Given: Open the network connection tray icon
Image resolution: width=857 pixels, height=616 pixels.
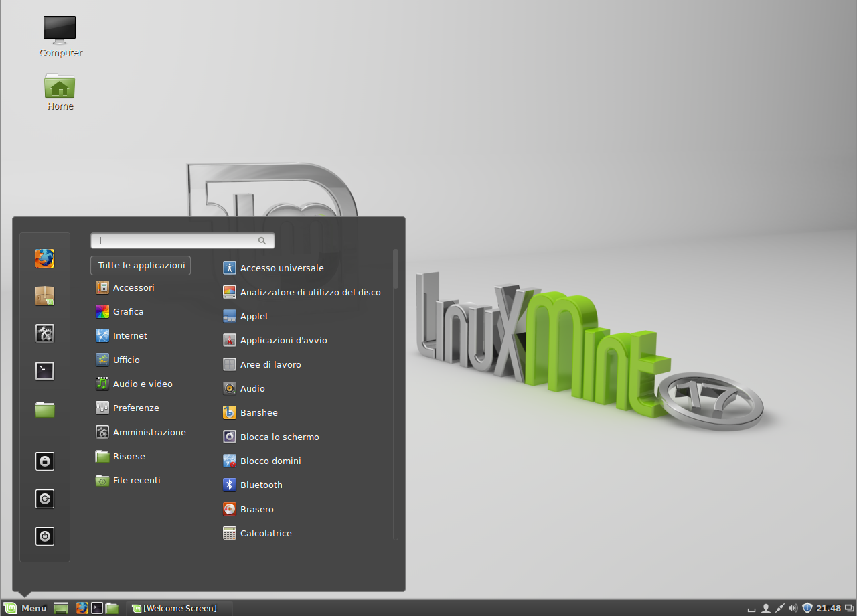Looking at the screenshot, I should click(x=779, y=608).
